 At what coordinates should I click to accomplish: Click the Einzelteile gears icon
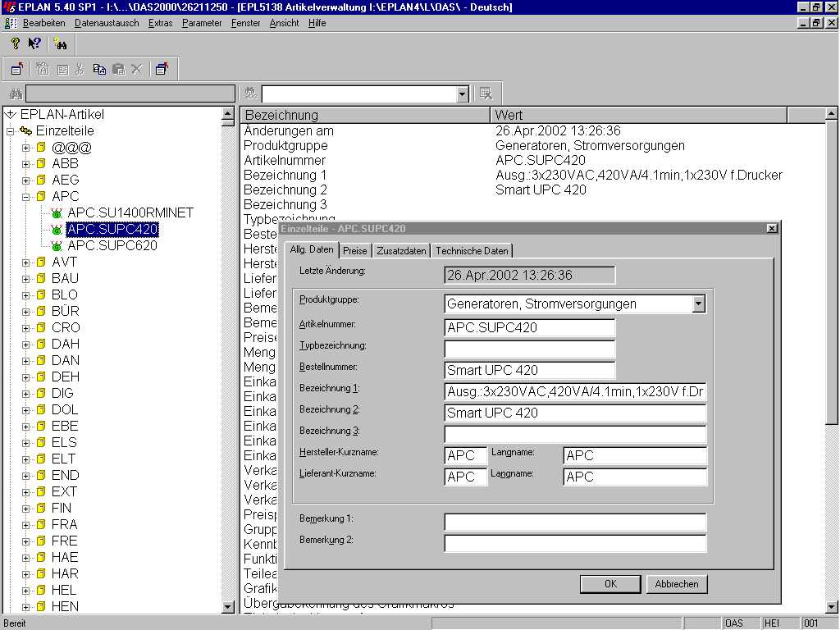(x=25, y=130)
